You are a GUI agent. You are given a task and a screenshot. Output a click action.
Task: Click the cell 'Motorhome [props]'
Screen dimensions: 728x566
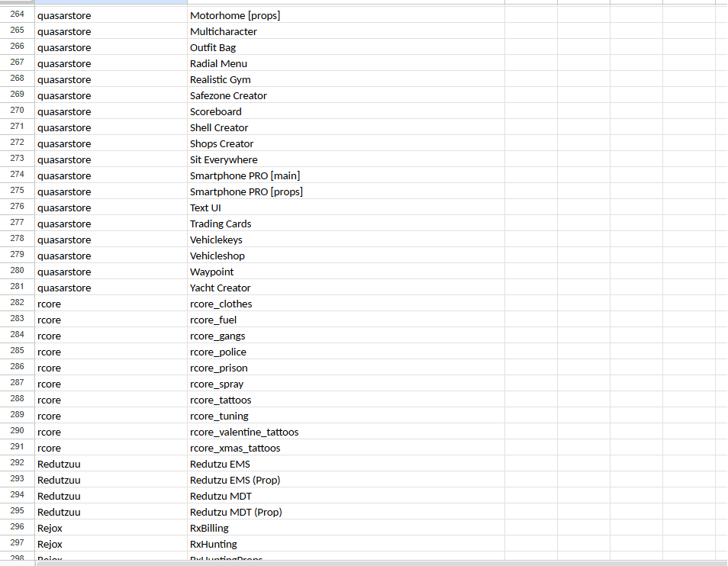(346, 15)
